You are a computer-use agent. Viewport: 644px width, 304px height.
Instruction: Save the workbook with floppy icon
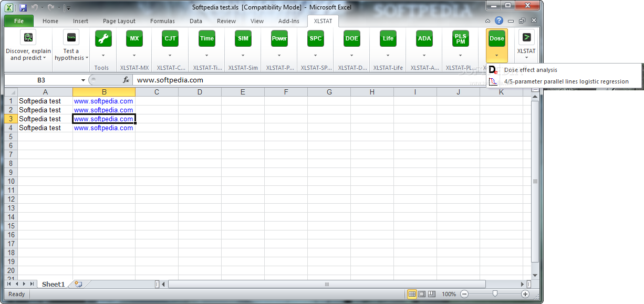pyautogui.click(x=23, y=8)
